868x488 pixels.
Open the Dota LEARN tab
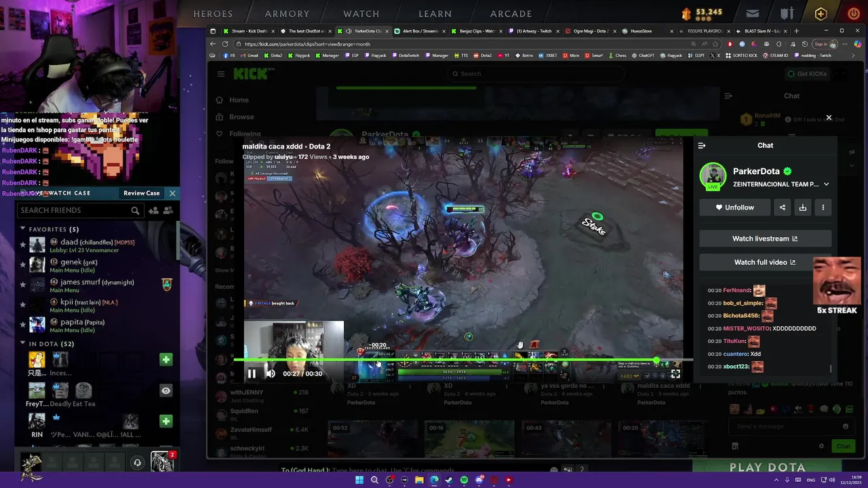coord(435,14)
